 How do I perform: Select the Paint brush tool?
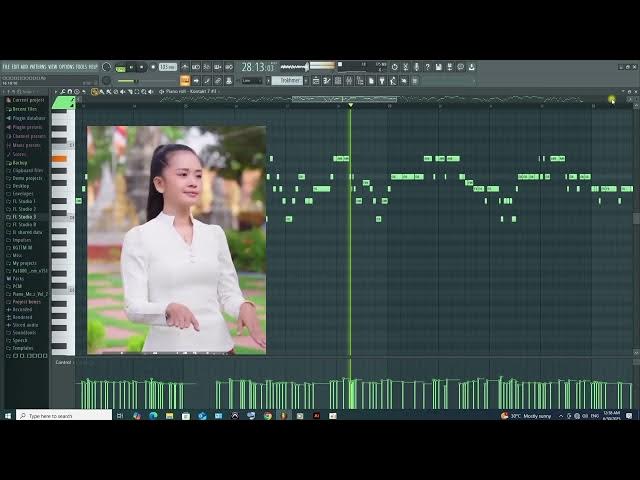(102, 92)
